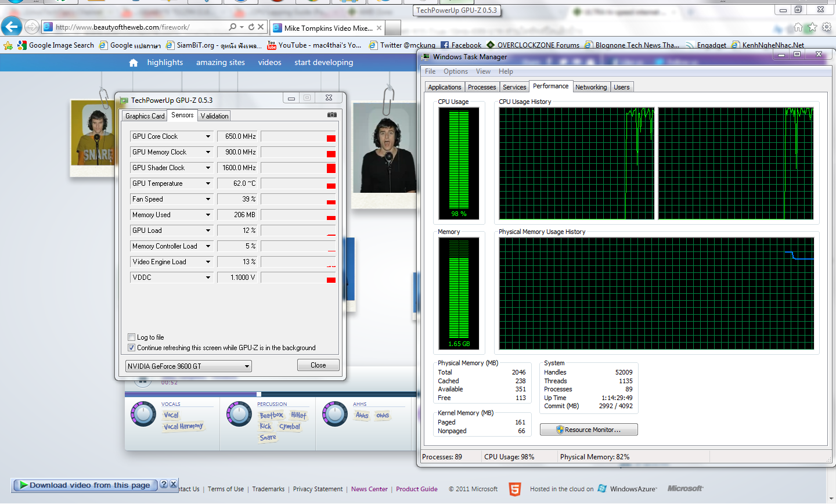Open the address bar search dropdown arrow
Viewport: 836px width, 504px height.
coord(242,27)
